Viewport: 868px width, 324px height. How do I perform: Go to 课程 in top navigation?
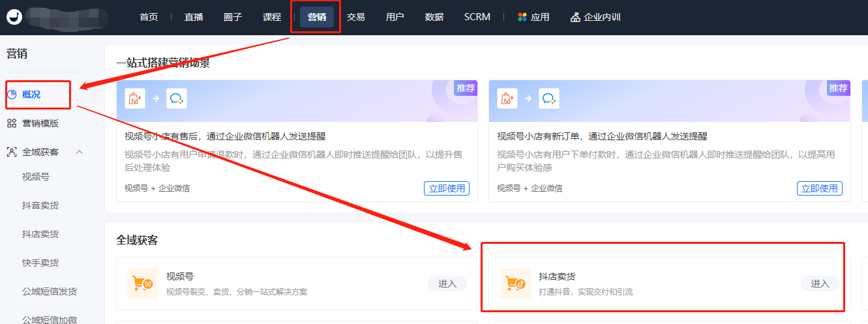272,17
